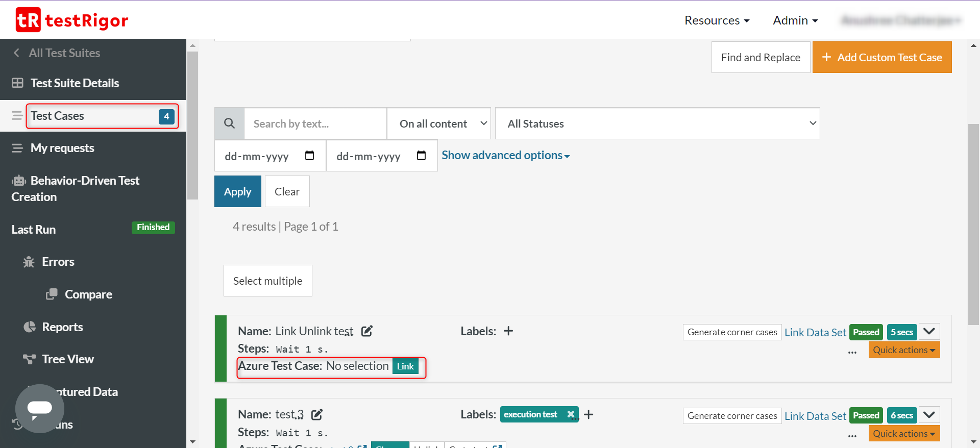This screenshot has width=980, height=448.
Task: Open the Admin menu
Action: point(795,20)
